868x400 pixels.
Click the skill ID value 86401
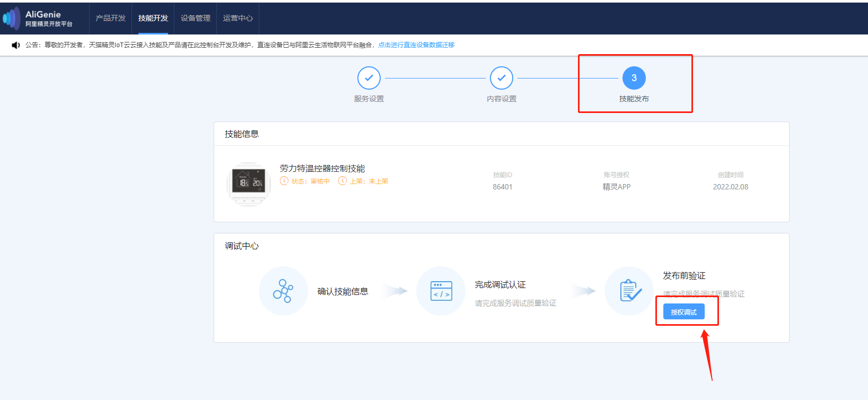click(x=503, y=187)
